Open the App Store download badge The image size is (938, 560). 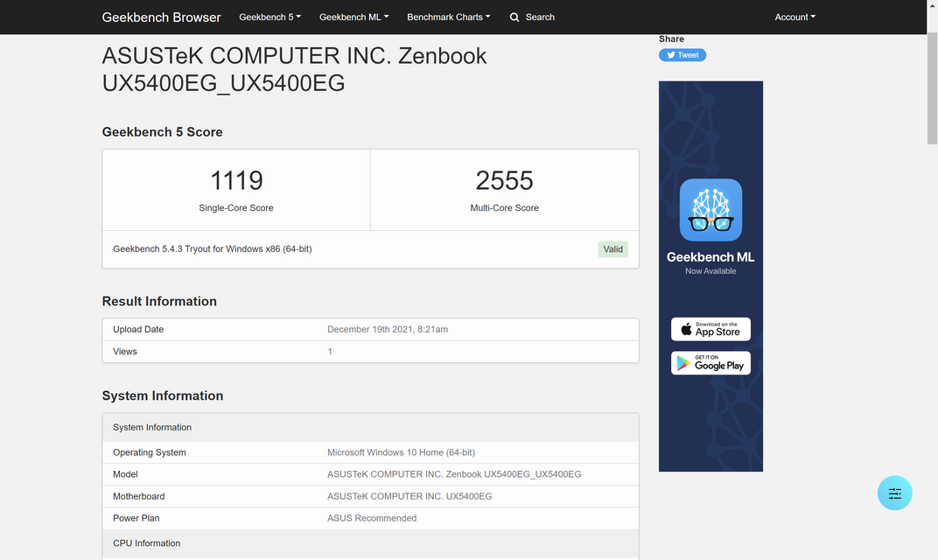point(710,329)
